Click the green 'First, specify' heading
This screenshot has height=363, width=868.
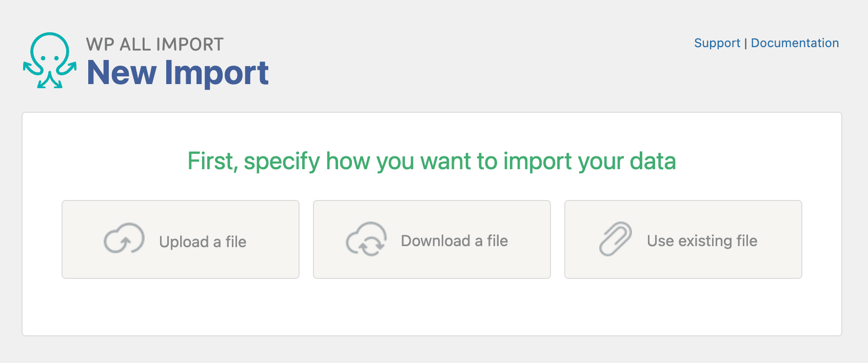(x=431, y=161)
